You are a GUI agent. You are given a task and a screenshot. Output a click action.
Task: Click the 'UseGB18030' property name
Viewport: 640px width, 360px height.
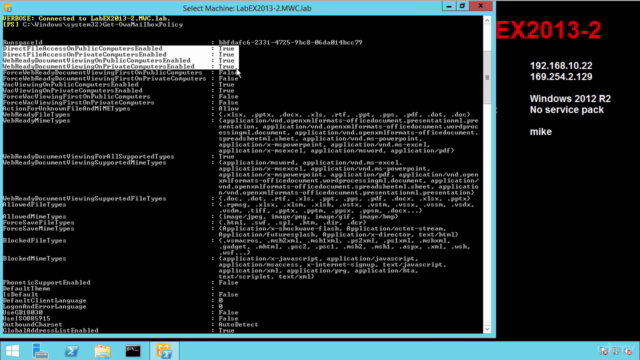click(23, 312)
